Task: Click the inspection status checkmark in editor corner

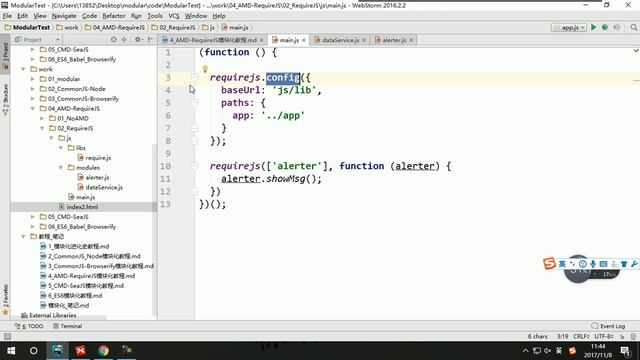Action: click(636, 51)
